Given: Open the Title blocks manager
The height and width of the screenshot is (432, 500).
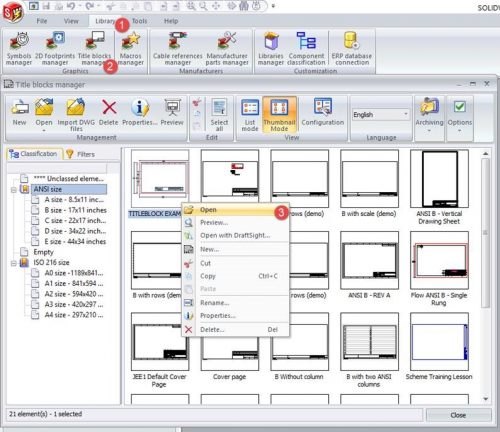Looking at the screenshot, I should click(x=95, y=49).
